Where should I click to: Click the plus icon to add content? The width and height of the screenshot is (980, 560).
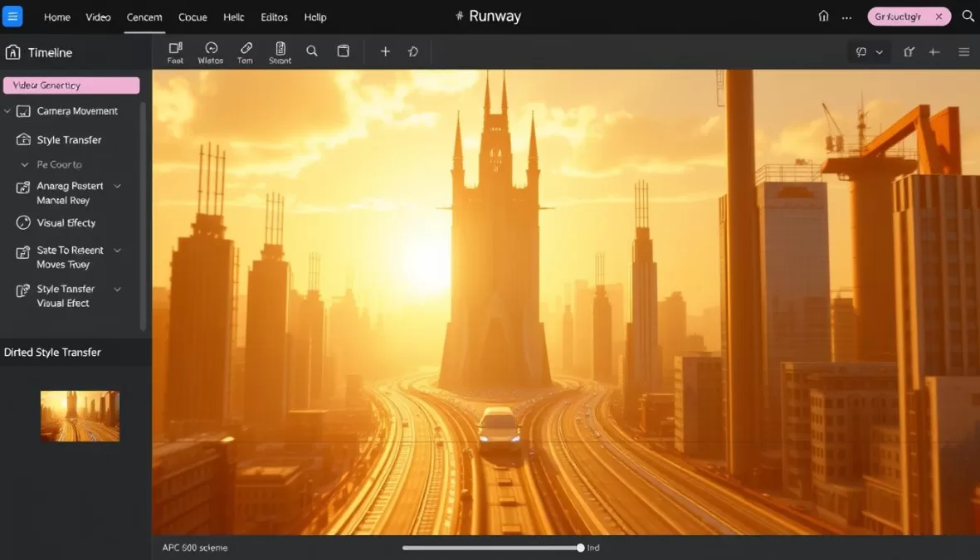385,51
